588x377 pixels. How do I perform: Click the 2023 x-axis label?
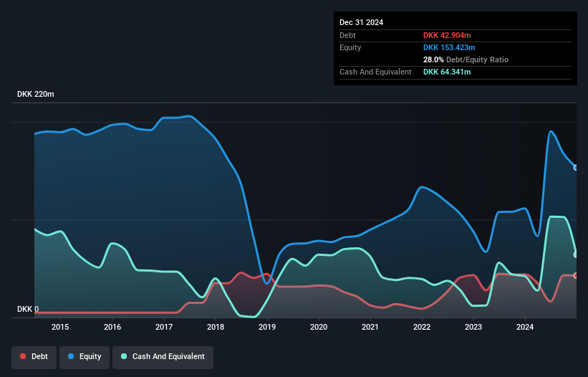coord(473,327)
